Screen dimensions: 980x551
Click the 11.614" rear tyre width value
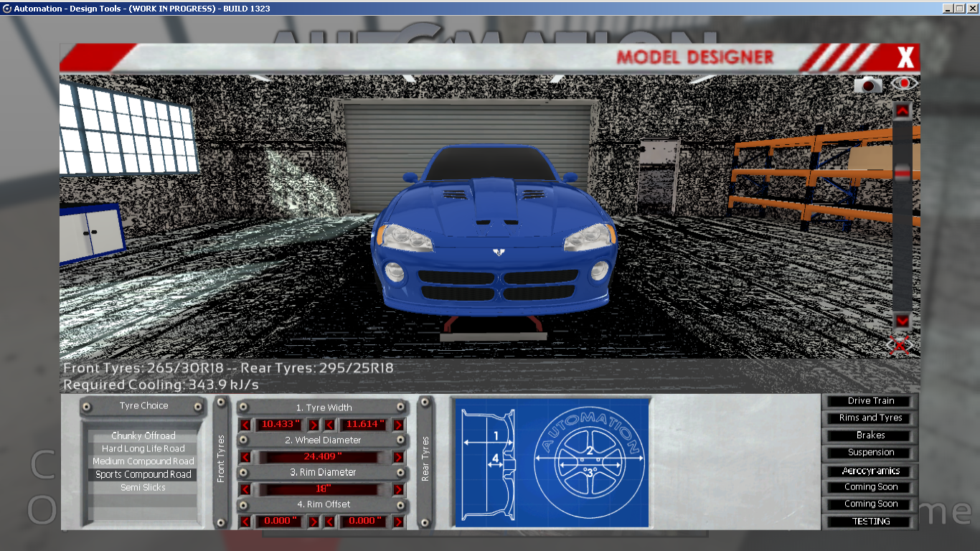click(364, 425)
